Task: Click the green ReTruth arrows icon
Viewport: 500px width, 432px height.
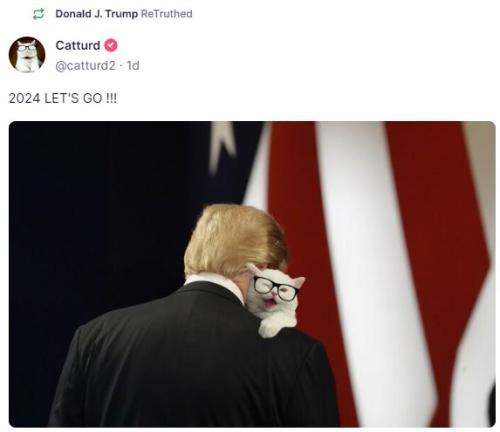Action: [x=38, y=14]
